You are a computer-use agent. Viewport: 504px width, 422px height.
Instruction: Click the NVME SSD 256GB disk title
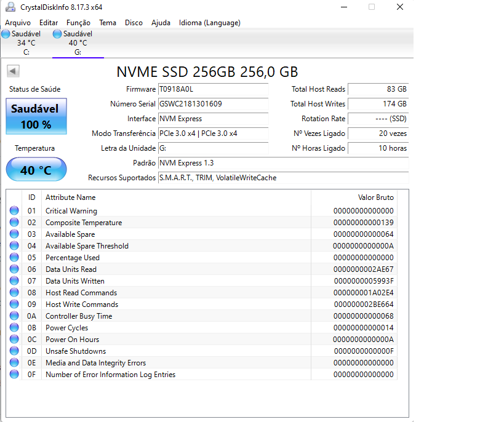pos(207,72)
